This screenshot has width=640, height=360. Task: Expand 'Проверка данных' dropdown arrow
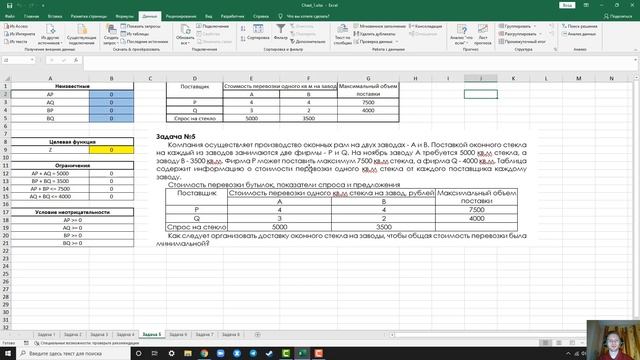[x=397, y=42]
